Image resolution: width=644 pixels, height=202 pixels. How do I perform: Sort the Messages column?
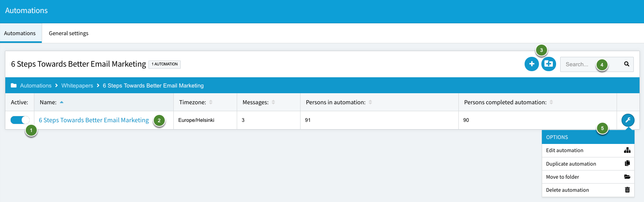(274, 102)
